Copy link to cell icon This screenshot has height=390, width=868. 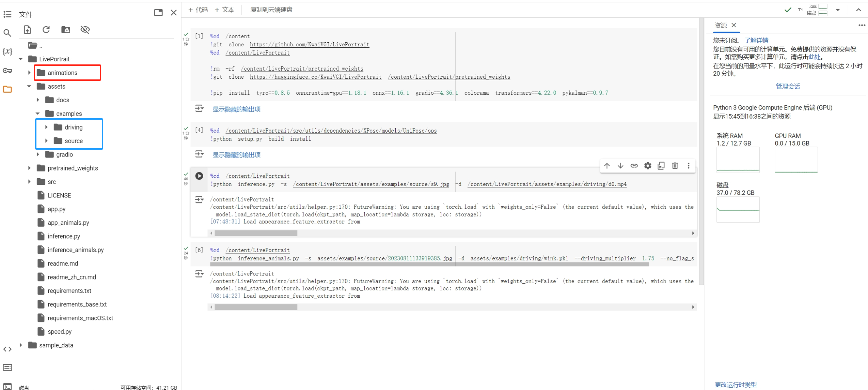634,166
